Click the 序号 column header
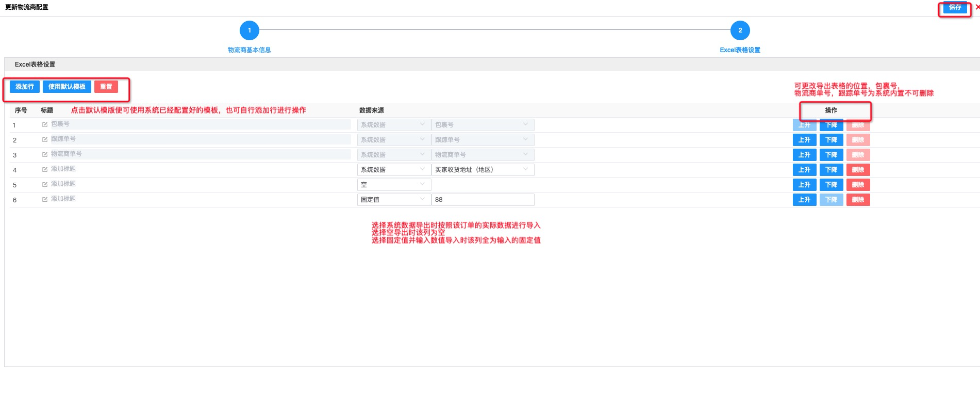Image resolution: width=980 pixels, height=400 pixels. 21,110
